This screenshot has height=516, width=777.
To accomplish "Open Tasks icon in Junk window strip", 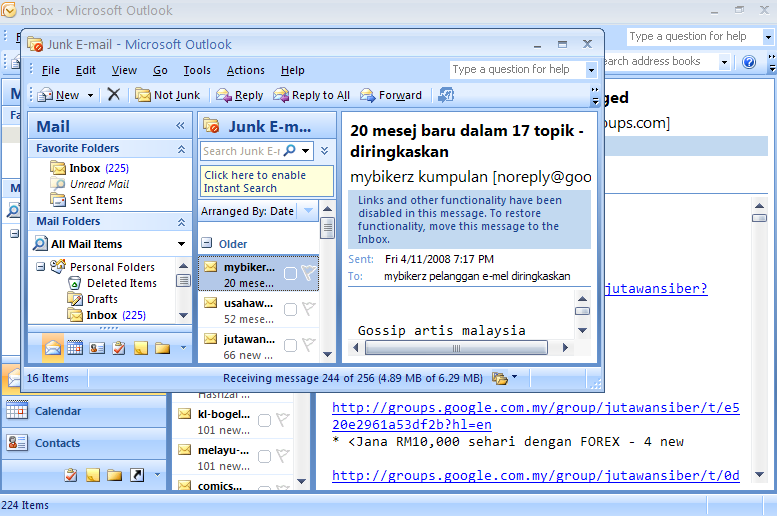I will tap(118, 348).
